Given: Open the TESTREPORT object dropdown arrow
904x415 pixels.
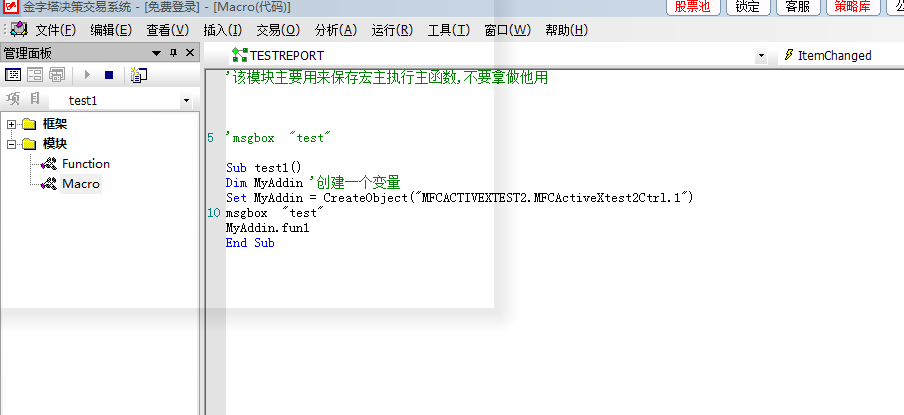Looking at the screenshot, I should point(761,56).
